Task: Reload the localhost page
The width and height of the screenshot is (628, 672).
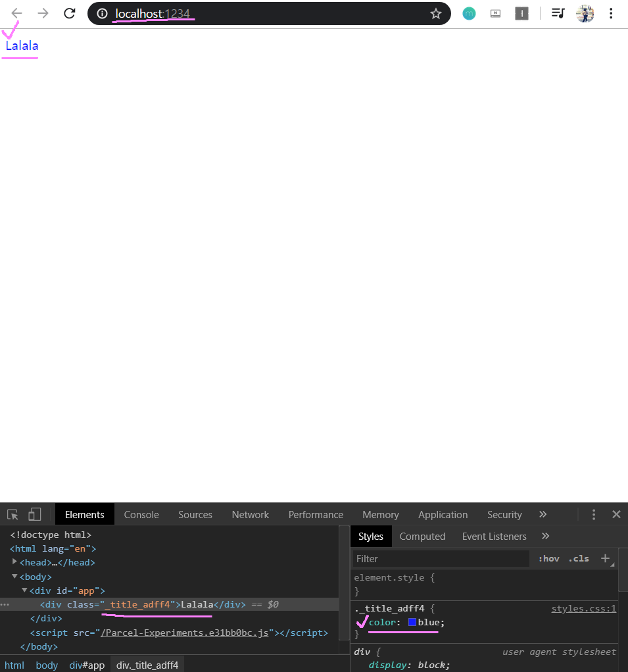Action: [x=70, y=13]
